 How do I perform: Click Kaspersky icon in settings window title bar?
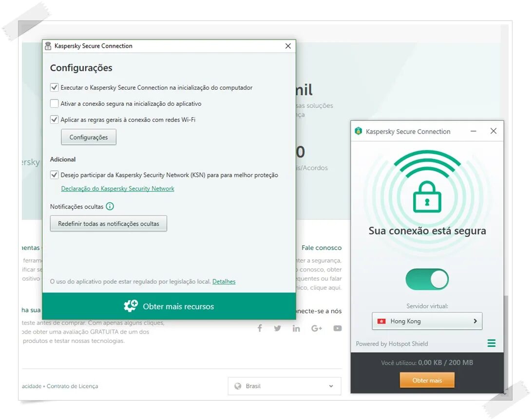click(48, 46)
